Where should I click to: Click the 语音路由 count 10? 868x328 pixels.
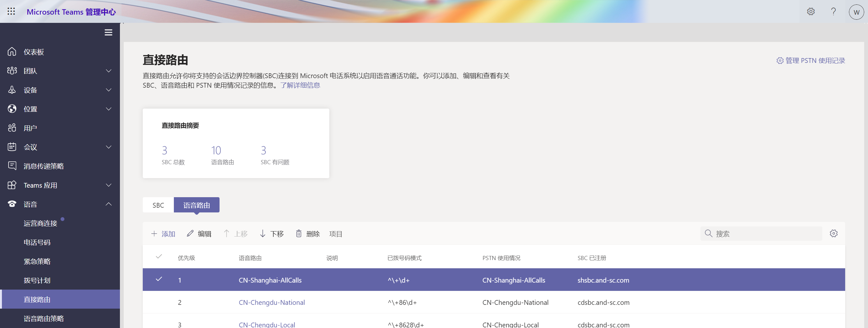216,151
